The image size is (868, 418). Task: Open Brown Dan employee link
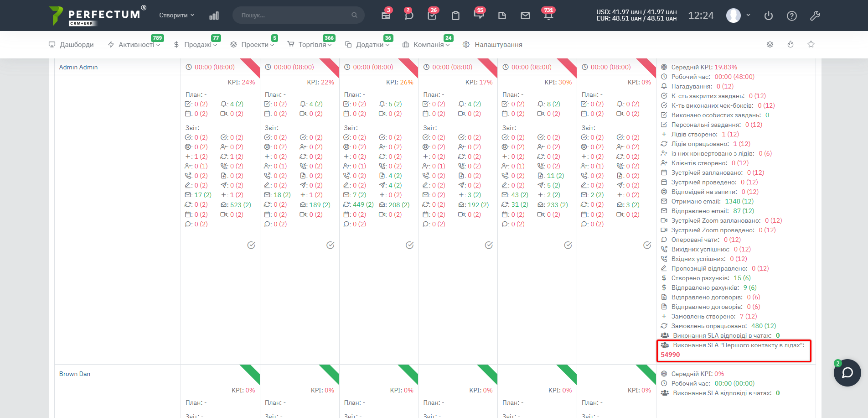(x=75, y=374)
